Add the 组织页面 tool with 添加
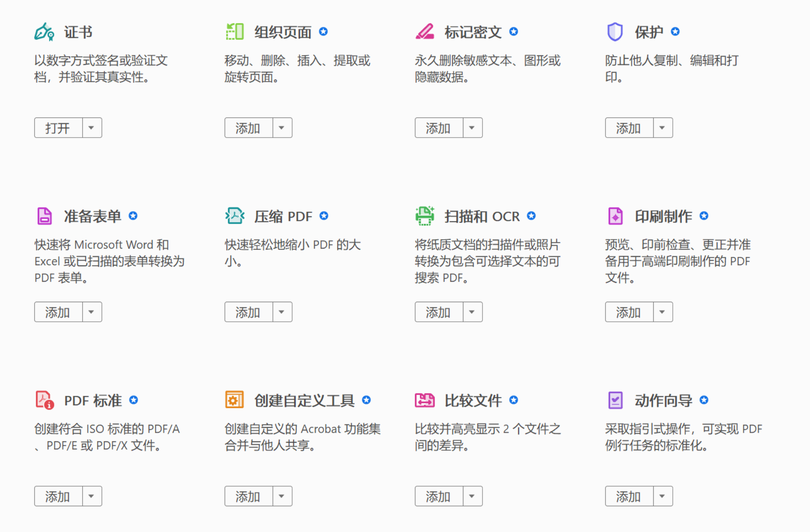This screenshot has width=810, height=532. tap(249, 128)
